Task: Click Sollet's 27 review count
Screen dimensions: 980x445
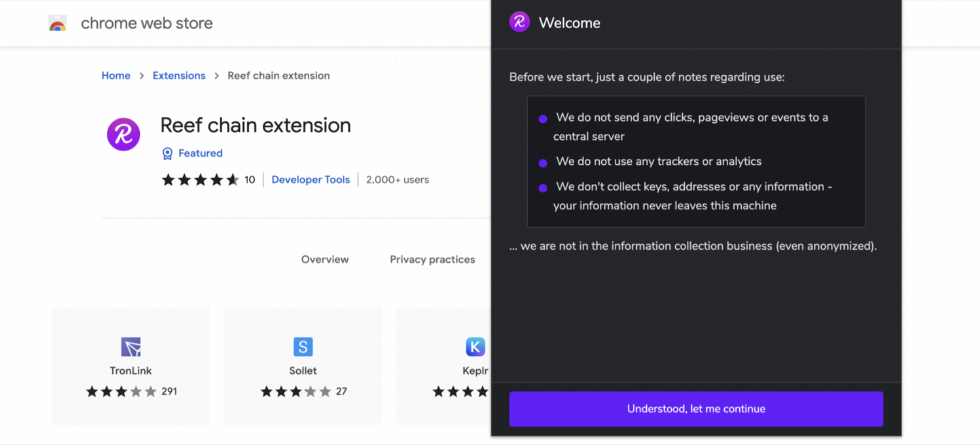Action: coord(341,392)
